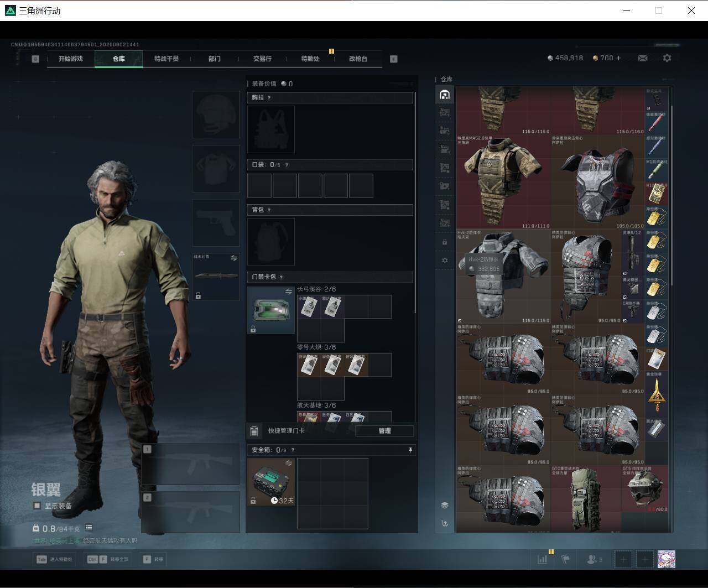This screenshot has width=708, height=588.
Task: Click the stacked layers icon in warehouse sidebar
Action: coord(445,505)
